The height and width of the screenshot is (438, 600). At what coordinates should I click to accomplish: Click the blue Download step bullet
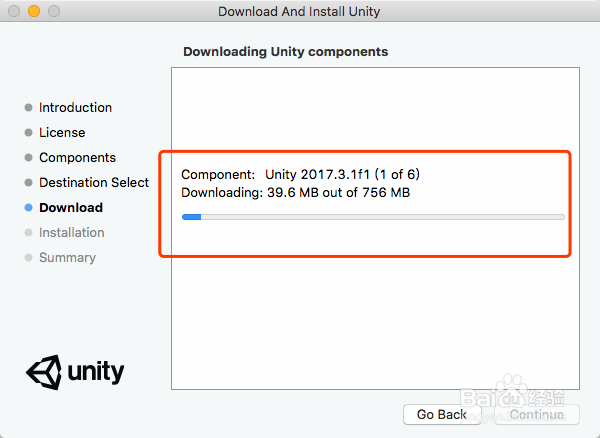pyautogui.click(x=28, y=207)
